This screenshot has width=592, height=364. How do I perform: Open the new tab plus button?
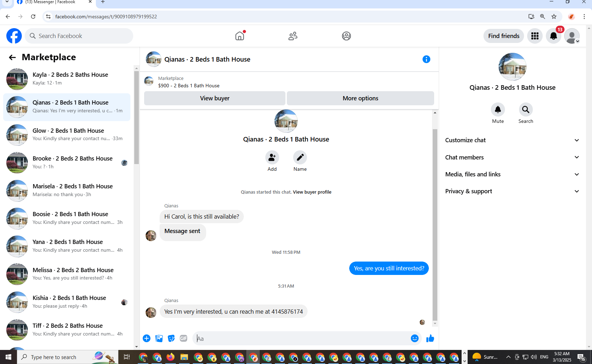[x=103, y=2]
